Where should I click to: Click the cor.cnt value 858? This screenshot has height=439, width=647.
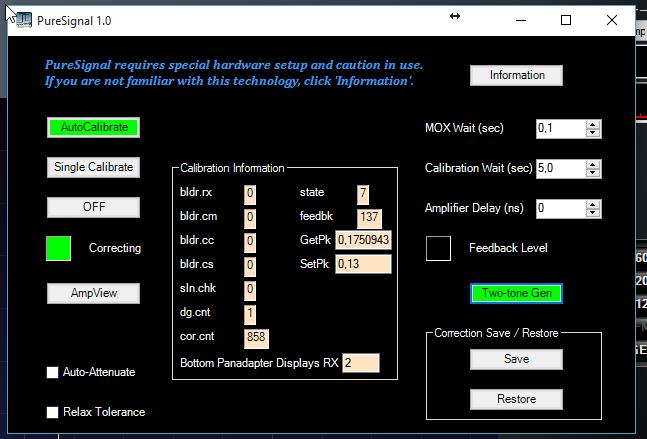256,337
